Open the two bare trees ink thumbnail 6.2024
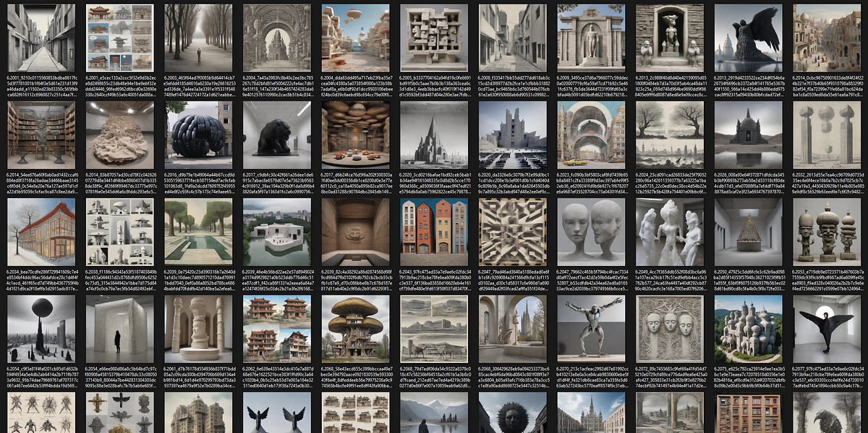Screen dimensions: 868x433 point(670,135)
